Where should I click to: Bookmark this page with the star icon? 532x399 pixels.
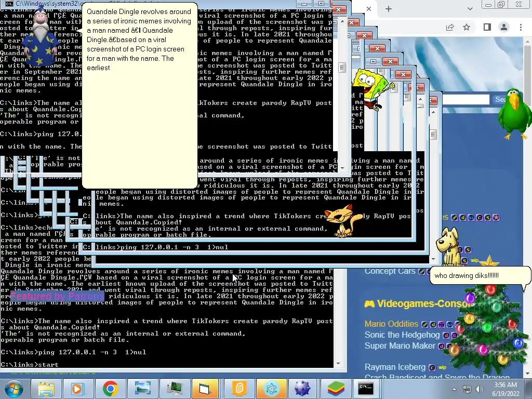pyautogui.click(x=467, y=27)
